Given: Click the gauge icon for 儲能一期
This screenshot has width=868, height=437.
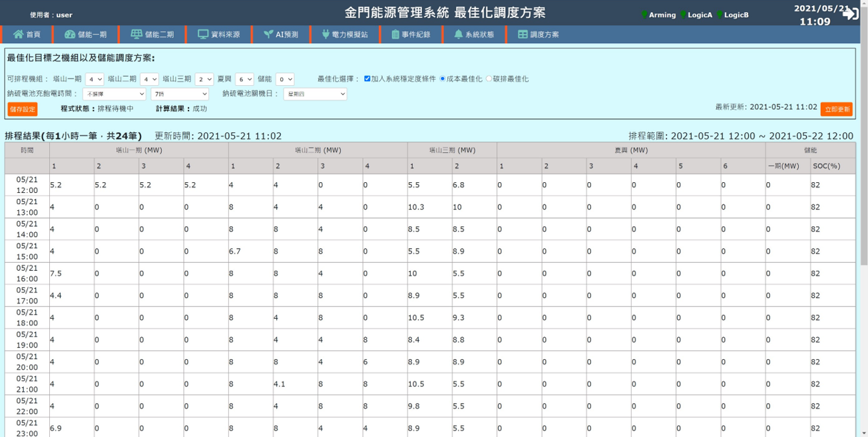Looking at the screenshot, I should [70, 35].
